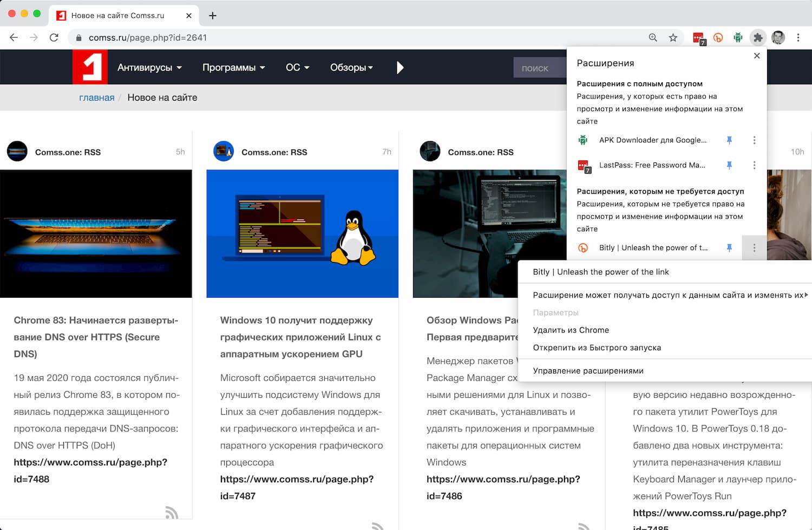Screen dimensions: 812x530
Task: Toggle pin for LastPass extension
Action: [729, 165]
